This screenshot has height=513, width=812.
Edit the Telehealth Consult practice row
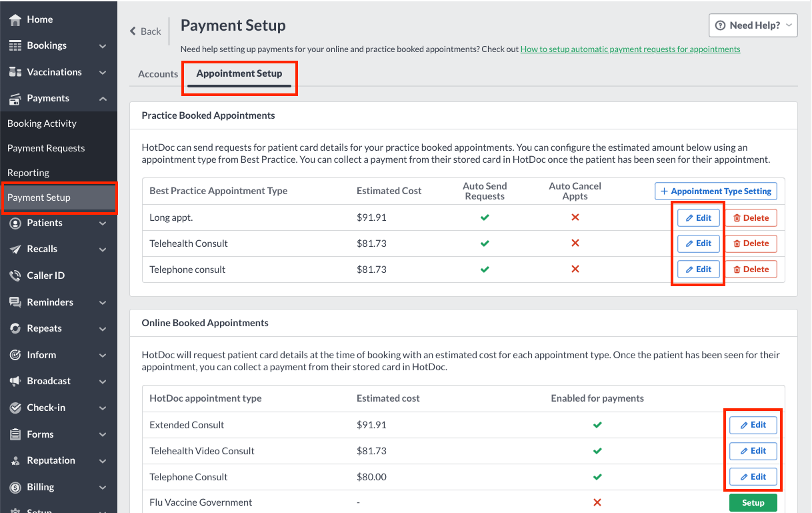[x=699, y=243]
